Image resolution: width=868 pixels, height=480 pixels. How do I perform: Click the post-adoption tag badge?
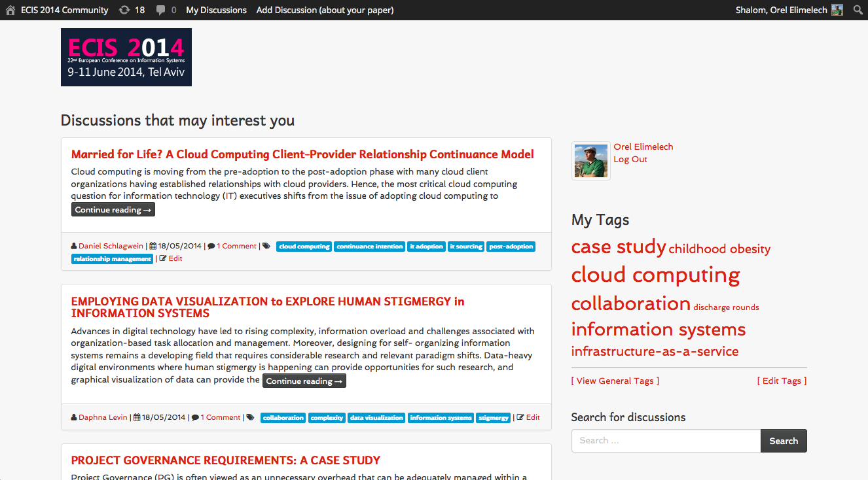click(x=511, y=247)
